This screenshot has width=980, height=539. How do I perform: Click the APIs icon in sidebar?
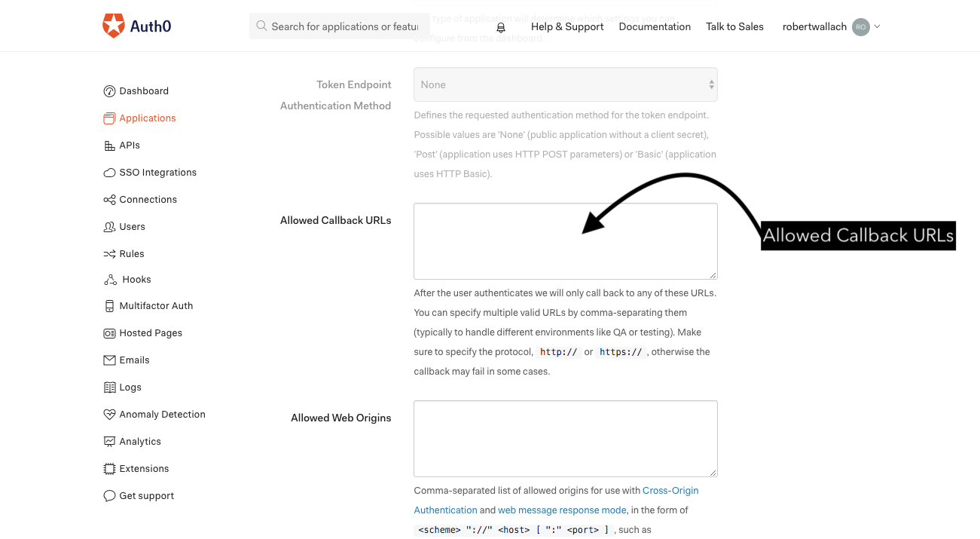click(109, 145)
